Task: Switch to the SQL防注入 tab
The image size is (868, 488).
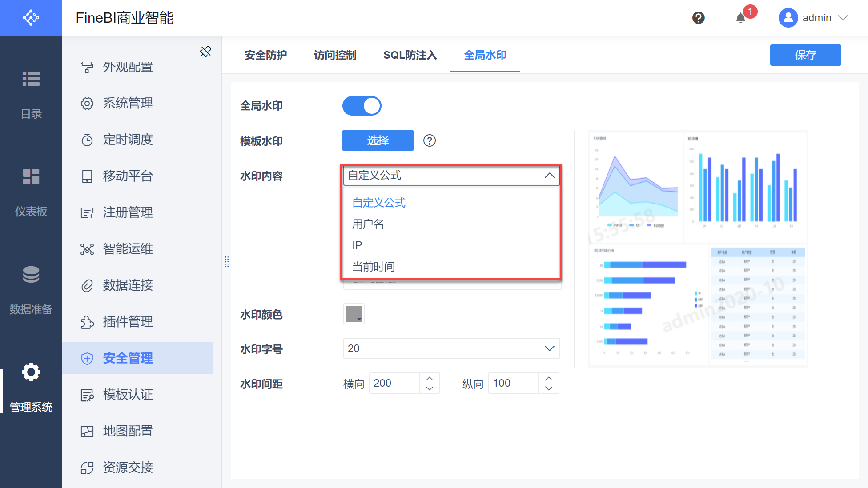Action: pyautogui.click(x=410, y=55)
